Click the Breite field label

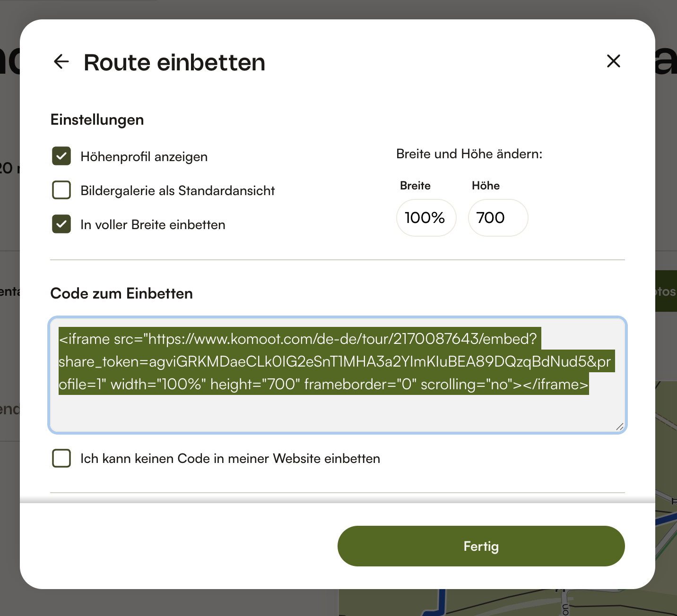(415, 186)
